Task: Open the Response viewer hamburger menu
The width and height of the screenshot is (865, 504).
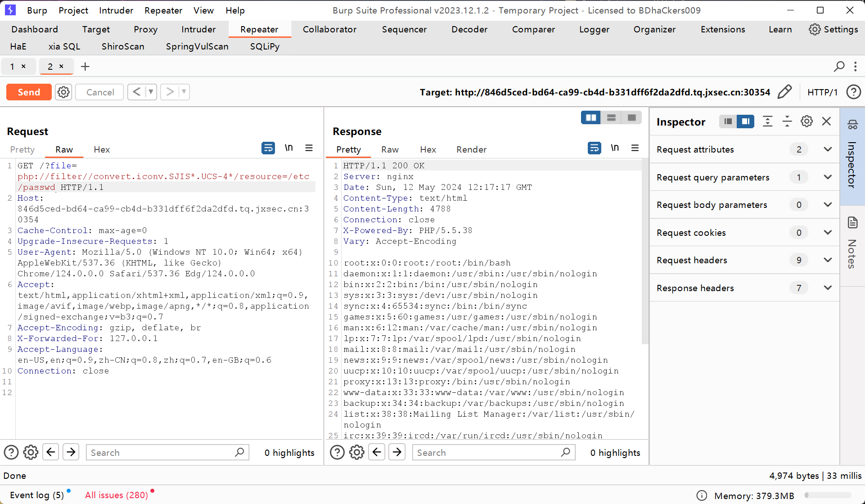Action: point(635,148)
